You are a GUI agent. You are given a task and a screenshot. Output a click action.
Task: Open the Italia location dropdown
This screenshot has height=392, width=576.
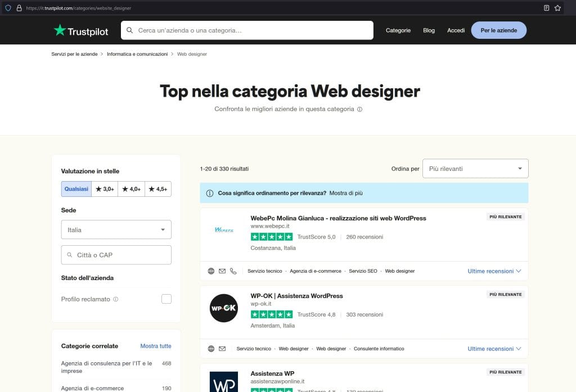(116, 229)
